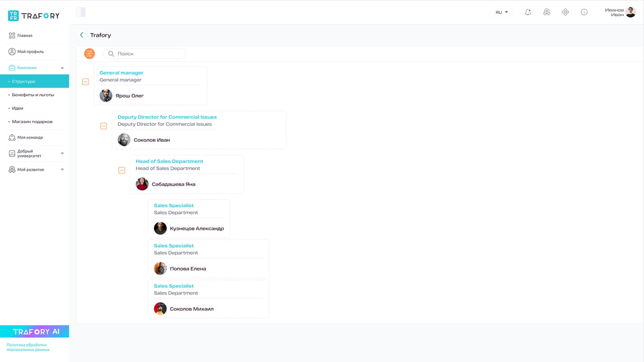Click the Trafory logo

[x=34, y=16]
